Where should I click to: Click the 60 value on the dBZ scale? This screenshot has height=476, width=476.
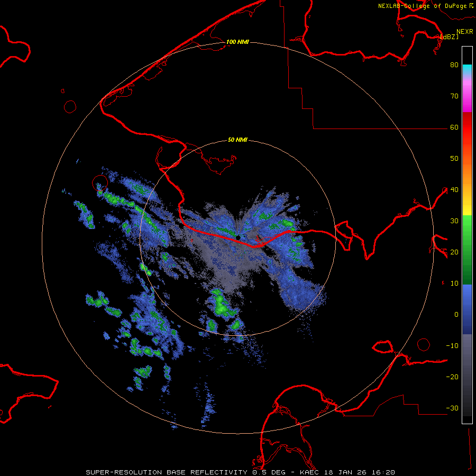click(454, 127)
